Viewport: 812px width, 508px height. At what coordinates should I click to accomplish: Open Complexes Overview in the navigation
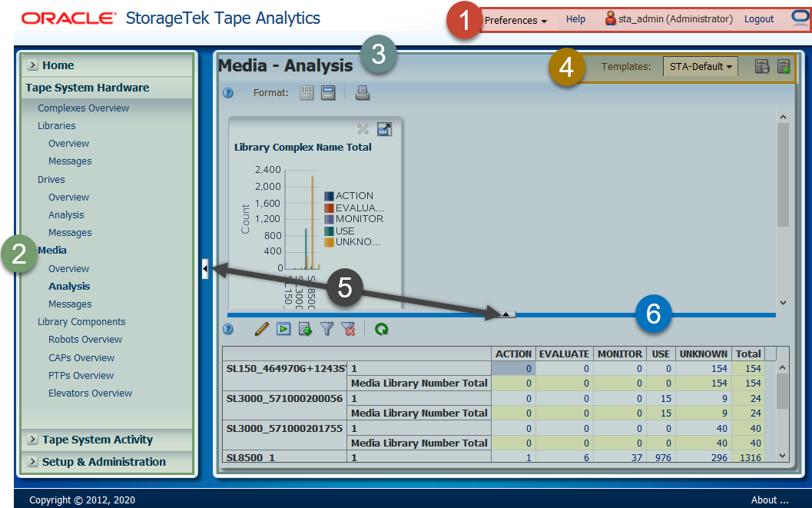point(83,108)
